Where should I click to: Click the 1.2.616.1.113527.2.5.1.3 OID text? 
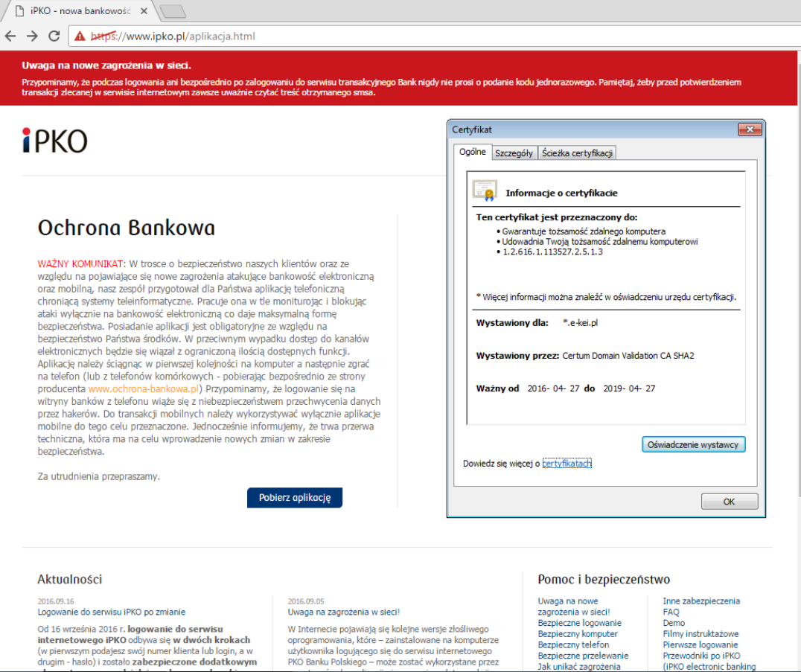[x=552, y=252]
